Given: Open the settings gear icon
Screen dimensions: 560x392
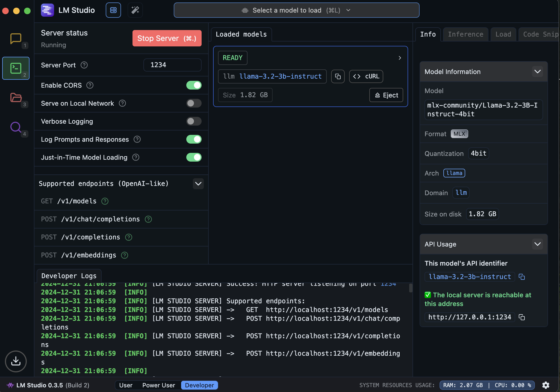Looking at the screenshot, I should pos(546,385).
